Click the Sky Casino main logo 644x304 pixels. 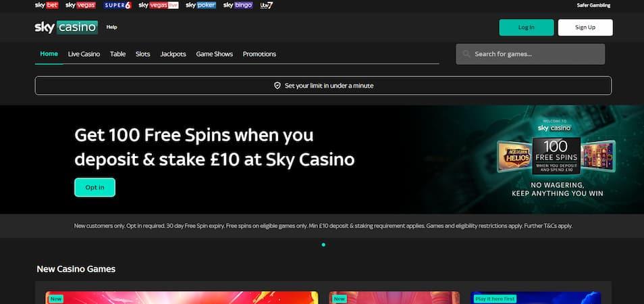click(66, 27)
